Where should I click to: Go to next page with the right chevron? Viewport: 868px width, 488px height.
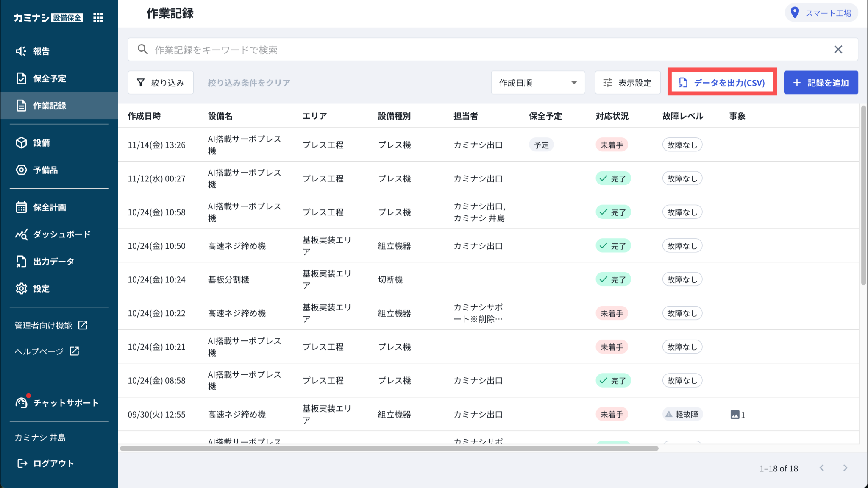pos(845,468)
